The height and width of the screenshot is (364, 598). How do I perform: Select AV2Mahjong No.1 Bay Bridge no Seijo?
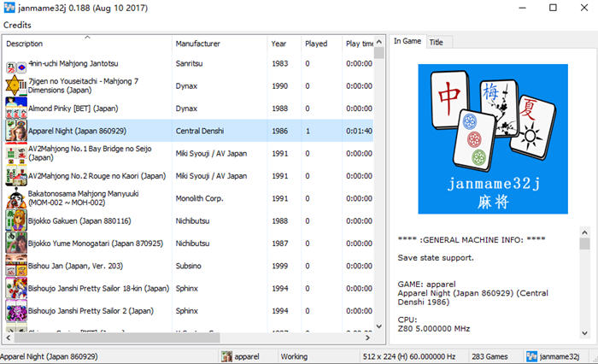90,153
